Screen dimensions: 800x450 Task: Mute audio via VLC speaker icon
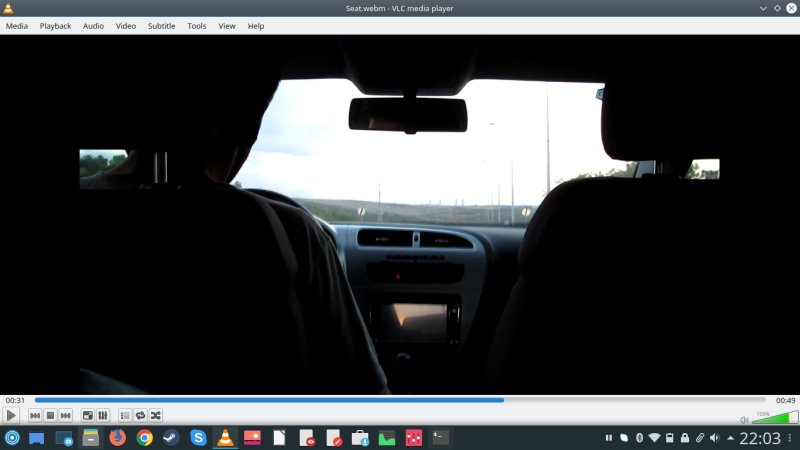click(744, 420)
